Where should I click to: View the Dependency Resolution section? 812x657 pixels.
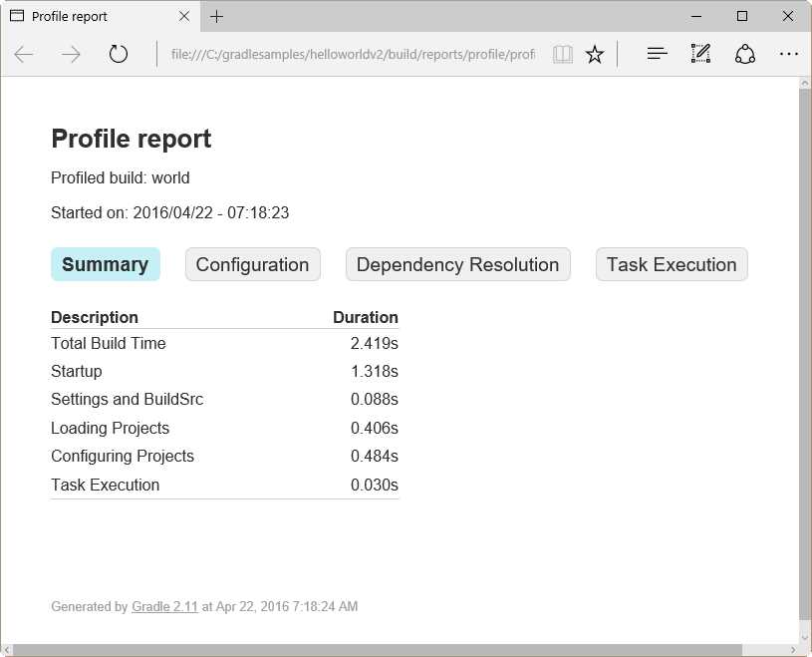[457, 264]
